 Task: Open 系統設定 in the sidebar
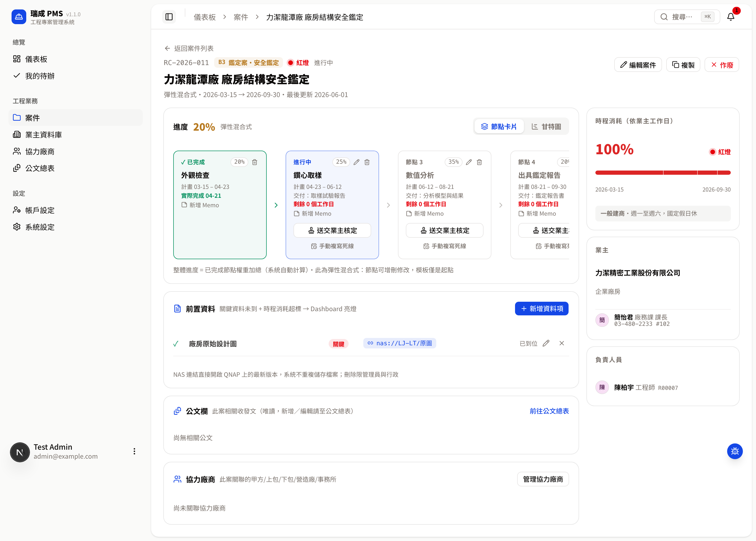pyautogui.click(x=76, y=227)
